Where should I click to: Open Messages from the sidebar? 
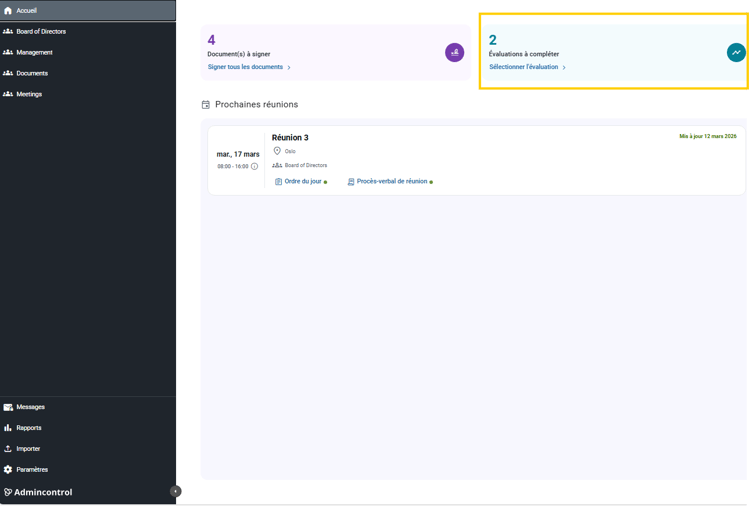click(x=30, y=407)
